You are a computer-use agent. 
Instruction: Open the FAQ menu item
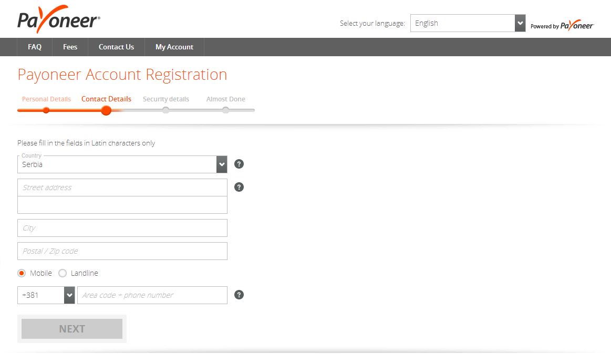[x=35, y=47]
